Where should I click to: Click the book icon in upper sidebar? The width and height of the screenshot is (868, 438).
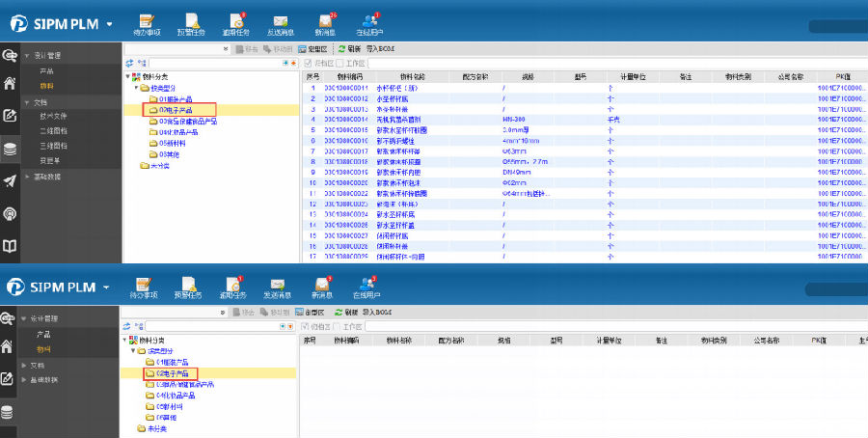(x=10, y=246)
